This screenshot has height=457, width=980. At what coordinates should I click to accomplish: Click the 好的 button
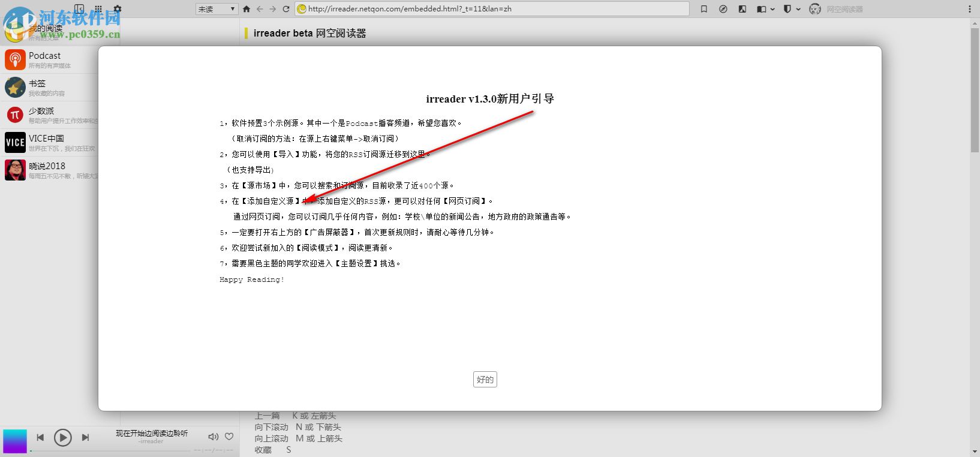click(x=485, y=379)
